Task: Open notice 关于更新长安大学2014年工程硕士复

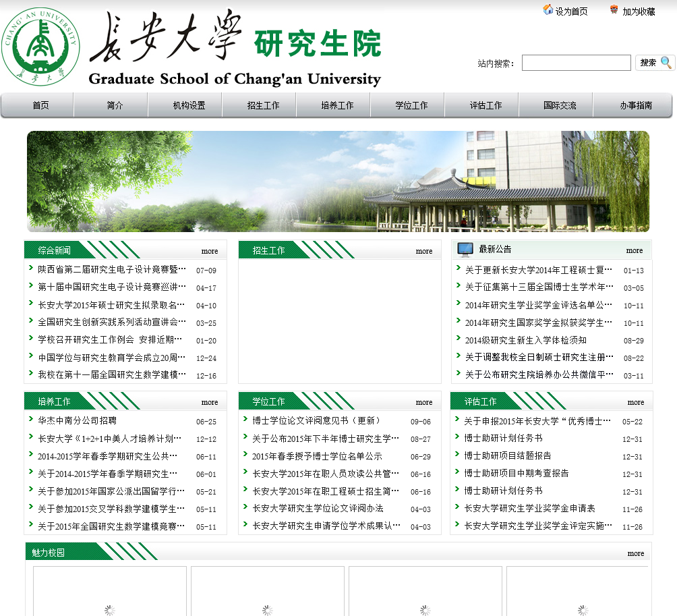Action: (x=538, y=270)
